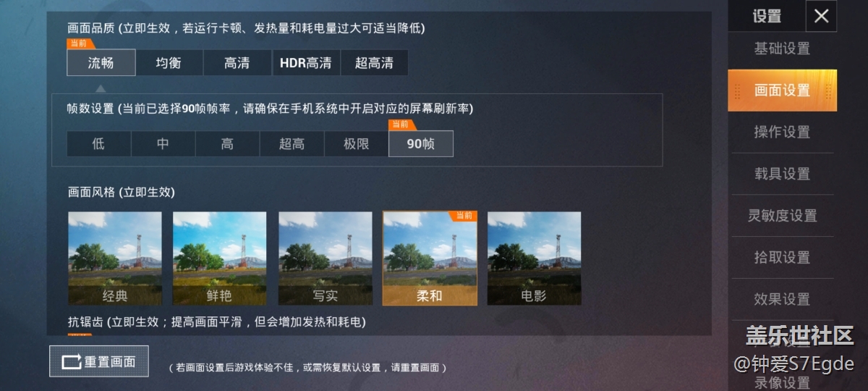Image resolution: width=868 pixels, height=391 pixels.
Task: Open 灵敏度设置 in sidebar
Action: tap(782, 216)
